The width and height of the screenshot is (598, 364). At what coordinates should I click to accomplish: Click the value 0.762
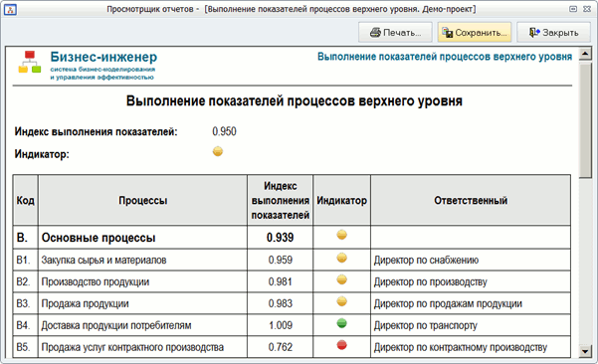[x=281, y=347]
